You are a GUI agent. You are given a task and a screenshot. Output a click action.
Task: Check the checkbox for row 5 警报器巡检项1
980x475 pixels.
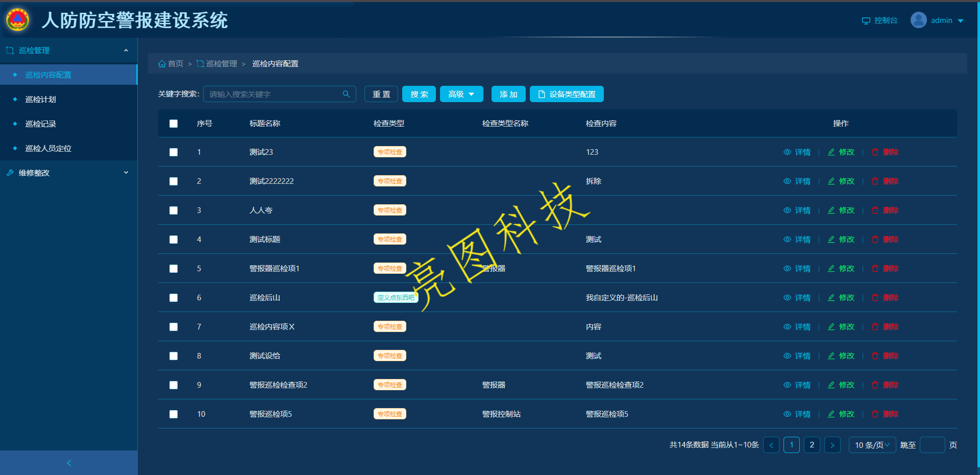(174, 269)
